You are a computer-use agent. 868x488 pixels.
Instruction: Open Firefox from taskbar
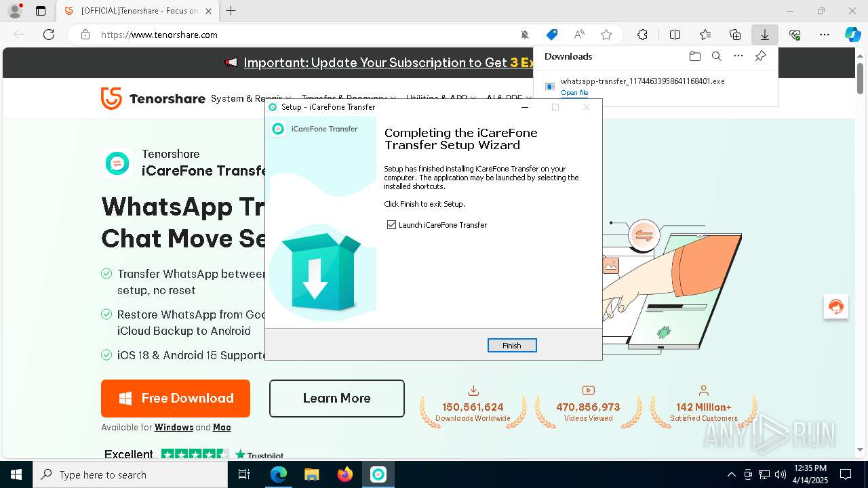pyautogui.click(x=344, y=474)
